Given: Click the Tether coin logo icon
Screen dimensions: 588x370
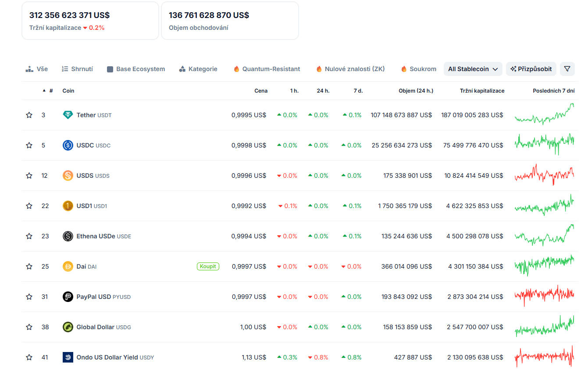Looking at the screenshot, I should [68, 115].
